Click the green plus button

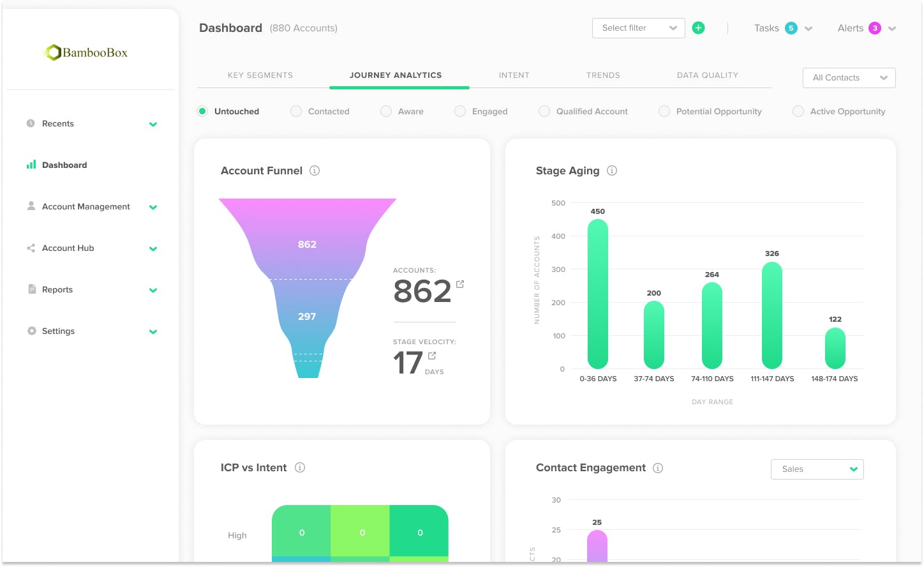(x=698, y=27)
